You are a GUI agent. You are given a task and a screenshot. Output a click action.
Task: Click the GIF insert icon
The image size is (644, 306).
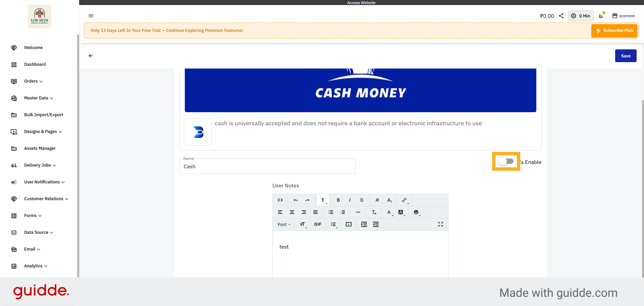pyautogui.click(x=318, y=224)
